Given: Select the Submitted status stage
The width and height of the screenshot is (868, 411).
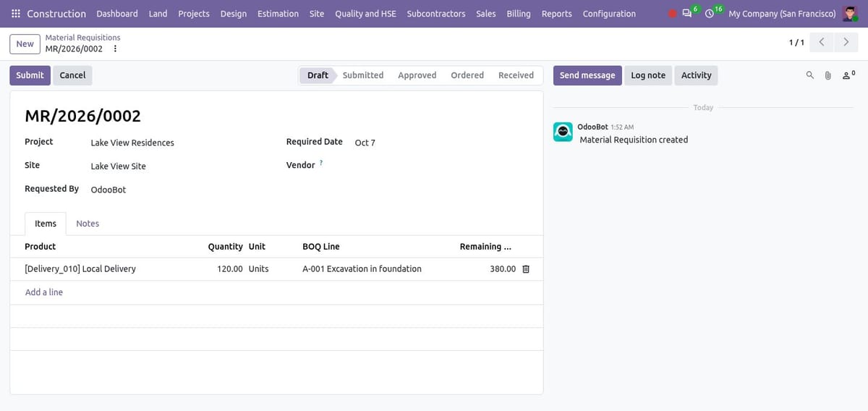Looking at the screenshot, I should click(363, 75).
